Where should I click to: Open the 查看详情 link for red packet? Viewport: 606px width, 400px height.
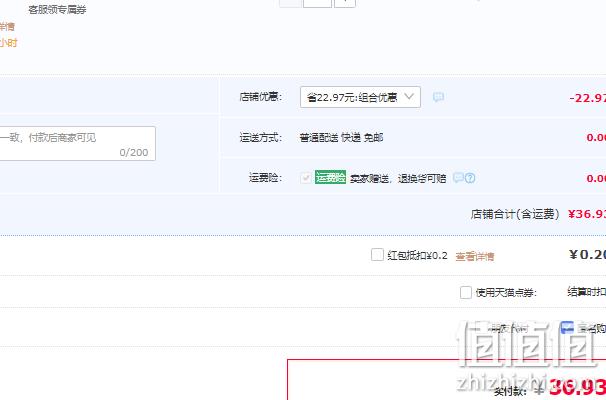[x=475, y=256]
